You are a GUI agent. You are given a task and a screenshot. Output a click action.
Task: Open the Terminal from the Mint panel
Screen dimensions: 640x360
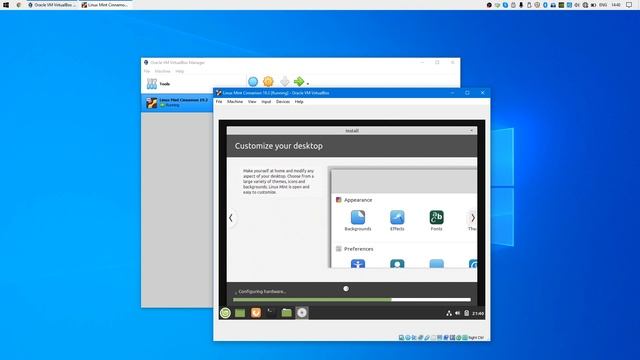(271, 313)
